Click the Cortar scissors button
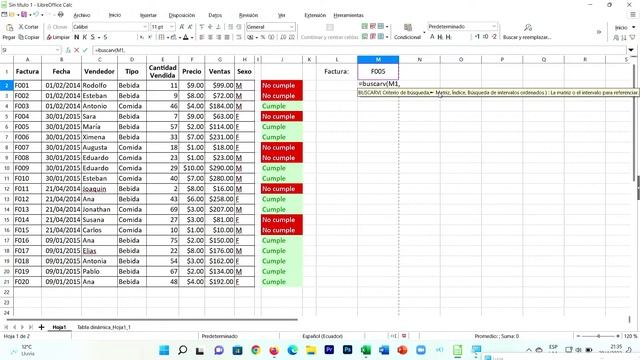 point(28,27)
